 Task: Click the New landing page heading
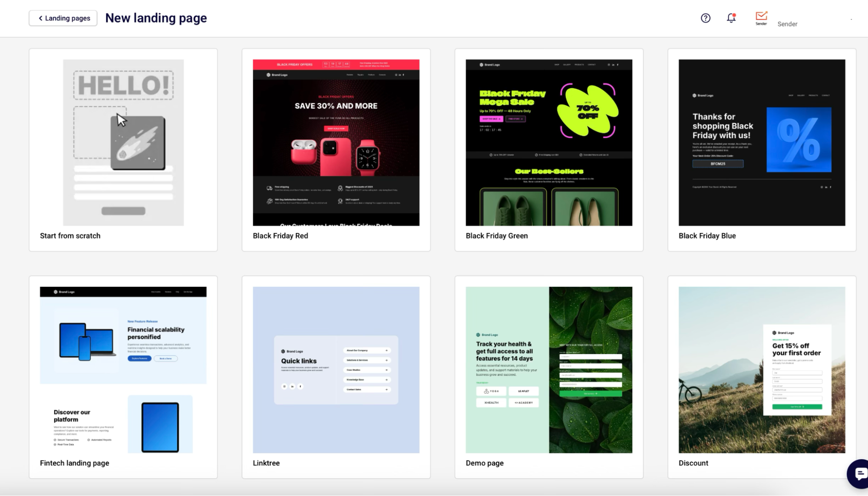(x=156, y=18)
